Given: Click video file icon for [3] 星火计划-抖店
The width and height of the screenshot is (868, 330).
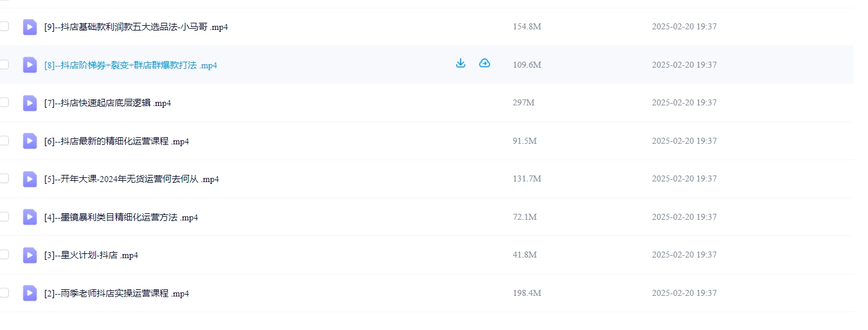Looking at the screenshot, I should (30, 255).
